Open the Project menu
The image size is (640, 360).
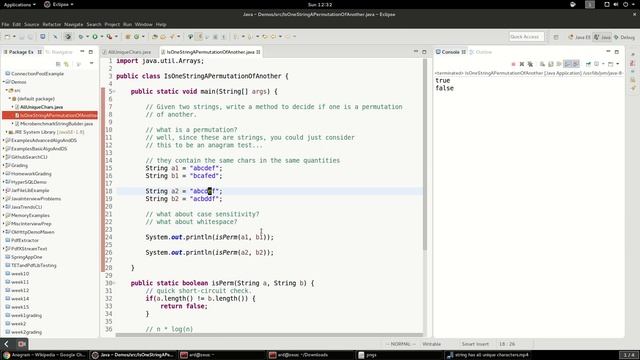click(112, 24)
